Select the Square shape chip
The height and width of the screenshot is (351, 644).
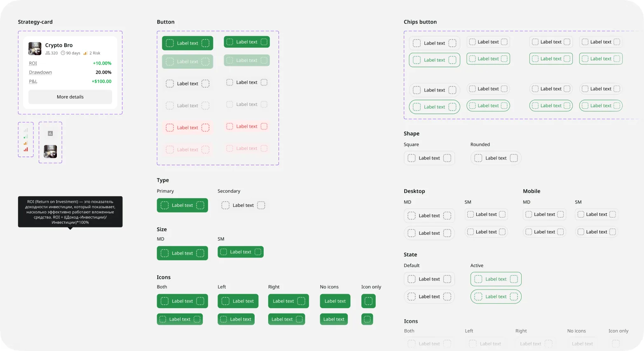[x=429, y=158]
